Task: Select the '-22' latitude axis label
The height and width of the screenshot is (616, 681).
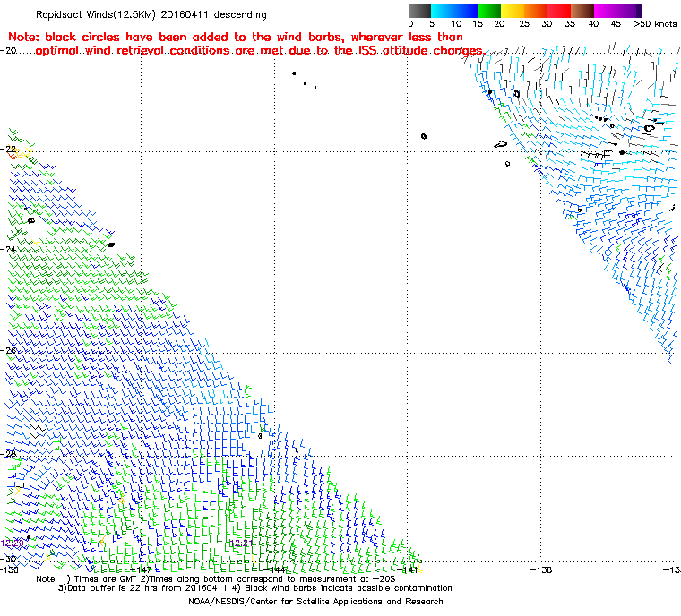Action: (9, 150)
